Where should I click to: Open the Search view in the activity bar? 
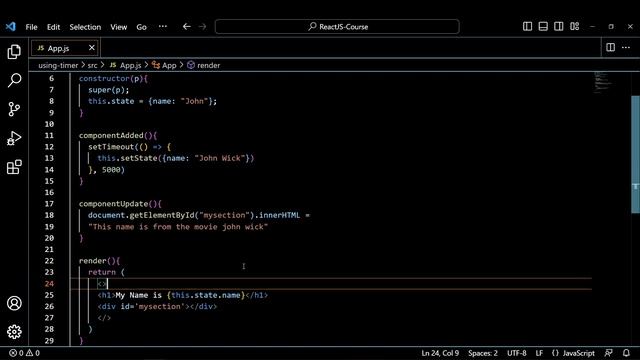14,80
